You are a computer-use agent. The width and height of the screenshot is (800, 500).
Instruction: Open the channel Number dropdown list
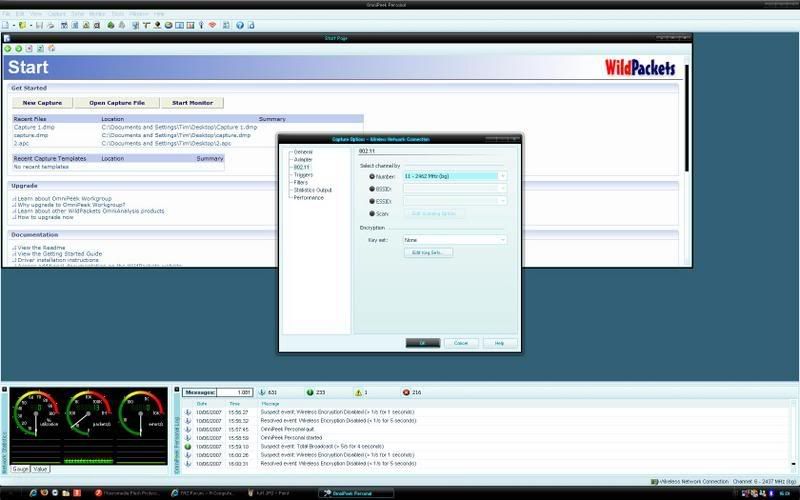pyautogui.click(x=502, y=176)
